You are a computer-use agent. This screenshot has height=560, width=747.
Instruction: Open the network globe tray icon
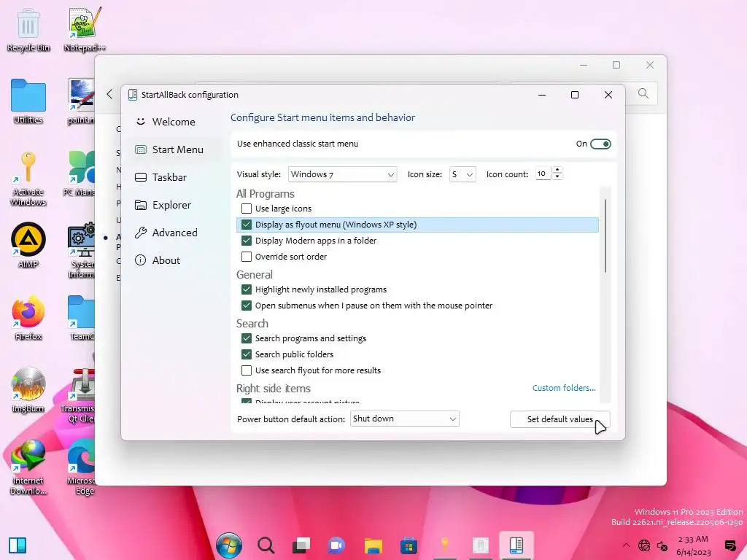tap(644, 545)
